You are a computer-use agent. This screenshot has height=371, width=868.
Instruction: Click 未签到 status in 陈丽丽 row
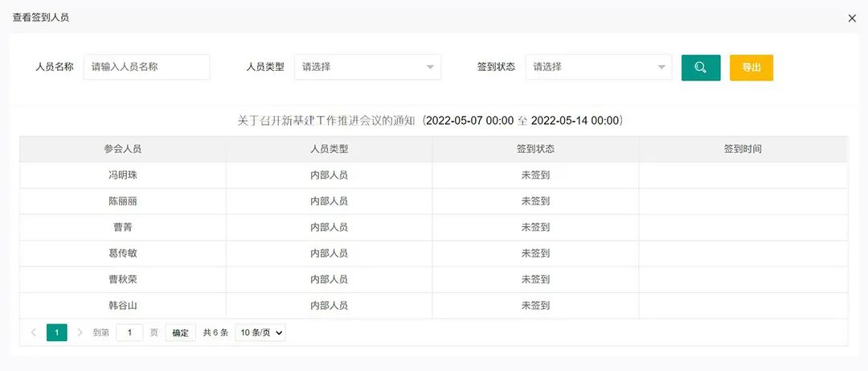click(535, 201)
